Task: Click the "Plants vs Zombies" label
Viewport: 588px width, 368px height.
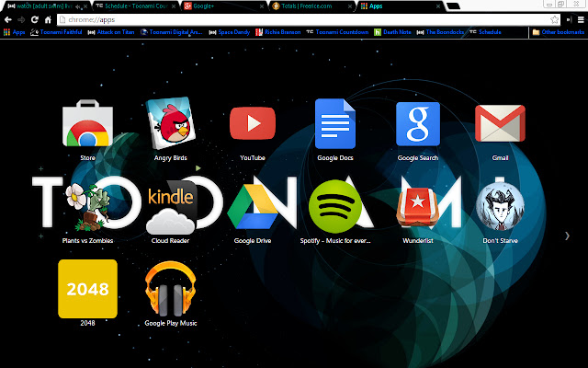Action: (87, 241)
